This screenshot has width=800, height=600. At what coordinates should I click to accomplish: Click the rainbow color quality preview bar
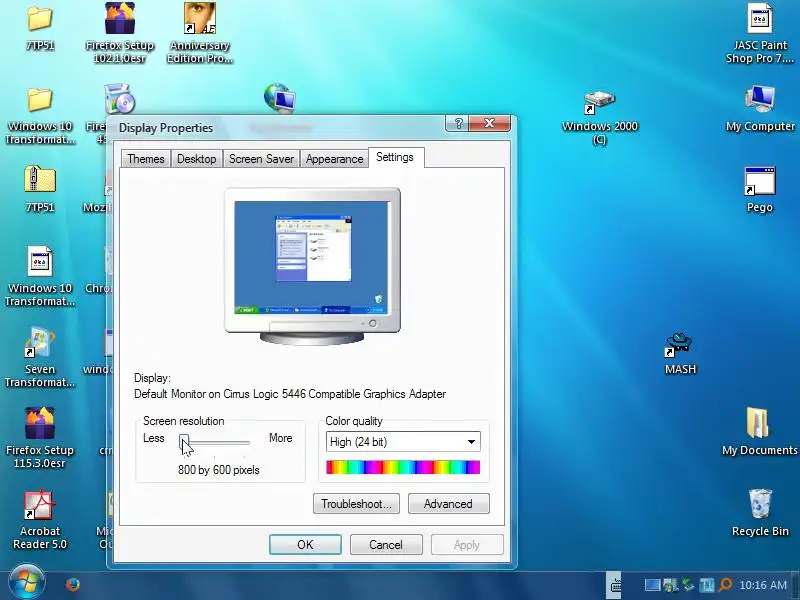(x=403, y=467)
